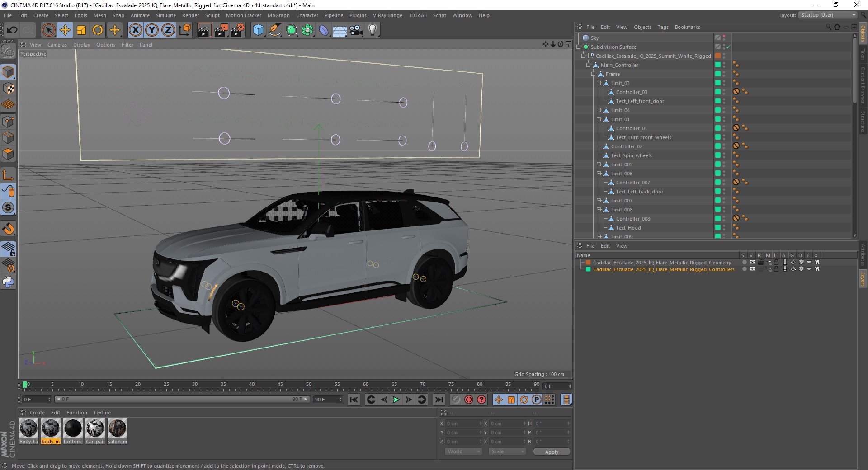868x470 pixels.
Task: Activate the Rotate tool
Action: pos(98,30)
